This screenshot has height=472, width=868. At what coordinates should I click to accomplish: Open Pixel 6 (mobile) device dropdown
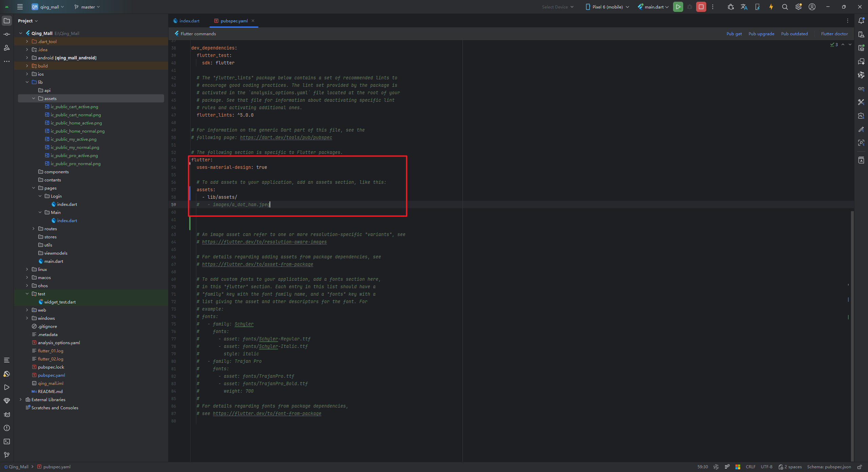pyautogui.click(x=607, y=7)
